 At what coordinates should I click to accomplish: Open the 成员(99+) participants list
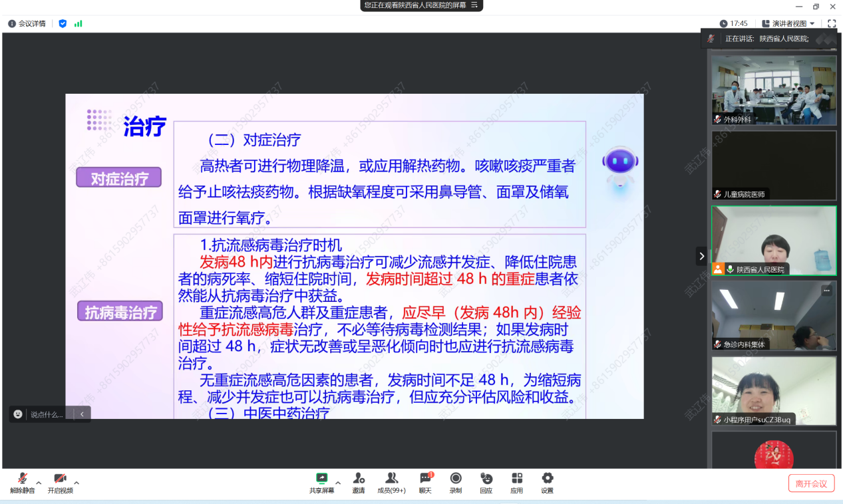click(x=392, y=482)
